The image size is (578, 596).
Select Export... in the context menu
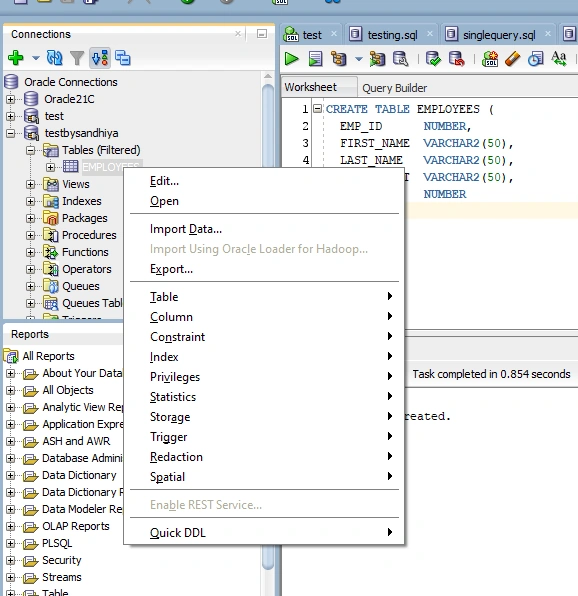pos(171,269)
